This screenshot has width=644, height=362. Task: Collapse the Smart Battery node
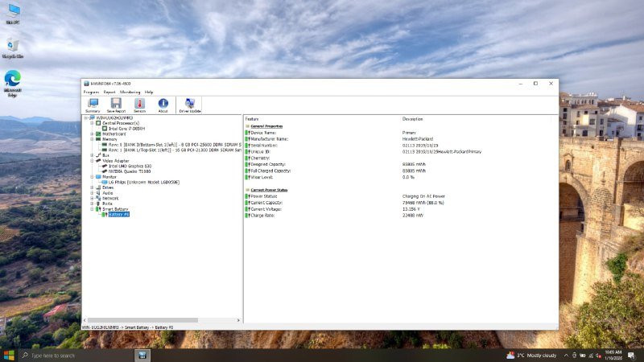coord(92,208)
